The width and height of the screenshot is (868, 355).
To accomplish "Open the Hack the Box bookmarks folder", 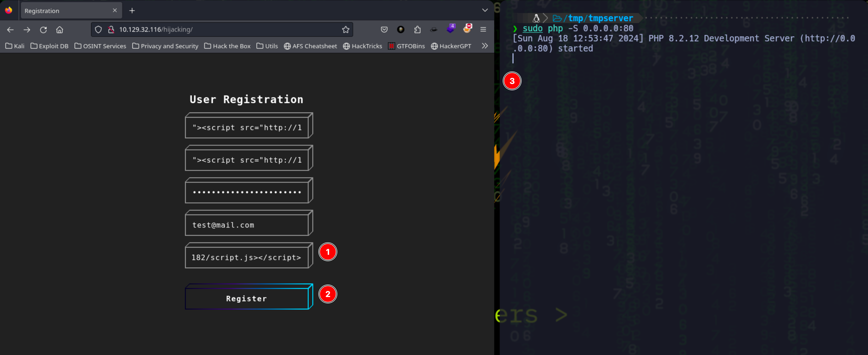I will 228,46.
